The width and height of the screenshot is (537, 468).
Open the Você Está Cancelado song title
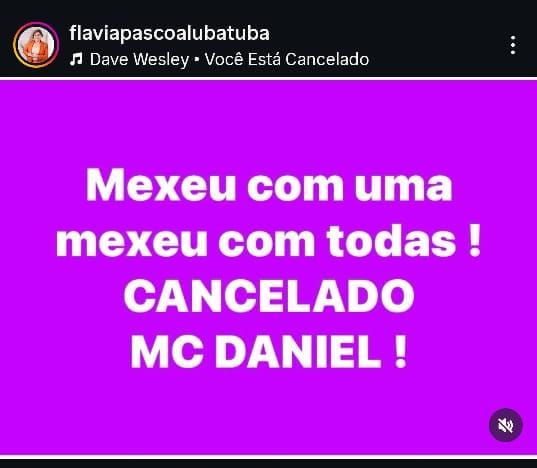click(x=287, y=59)
